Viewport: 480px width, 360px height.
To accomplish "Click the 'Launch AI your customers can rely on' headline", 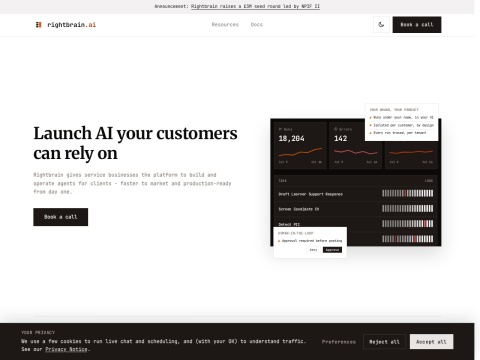I will point(135,143).
